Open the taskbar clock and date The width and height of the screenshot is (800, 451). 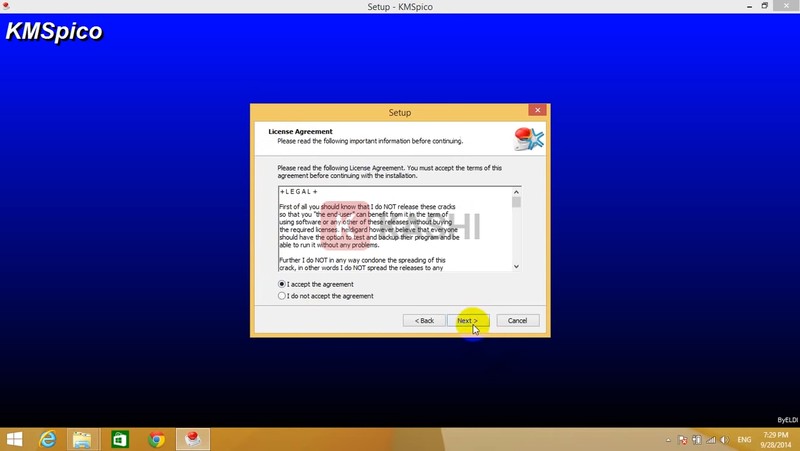tap(776, 439)
